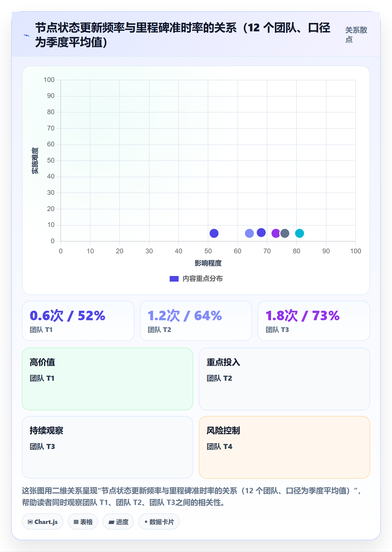Click the scatter point at x=52
Viewport: 392px width, 552px height.
pyautogui.click(x=214, y=233)
